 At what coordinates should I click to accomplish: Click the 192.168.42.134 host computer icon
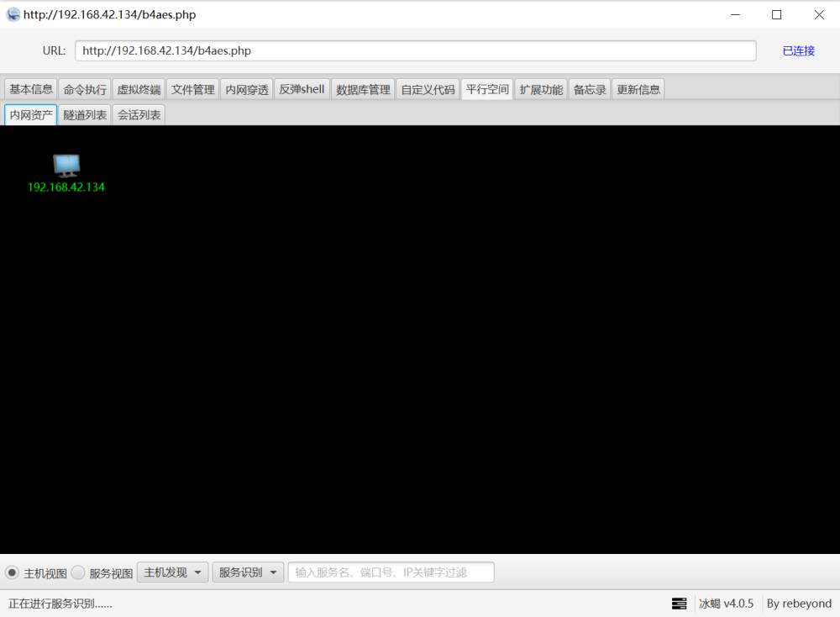point(66,166)
